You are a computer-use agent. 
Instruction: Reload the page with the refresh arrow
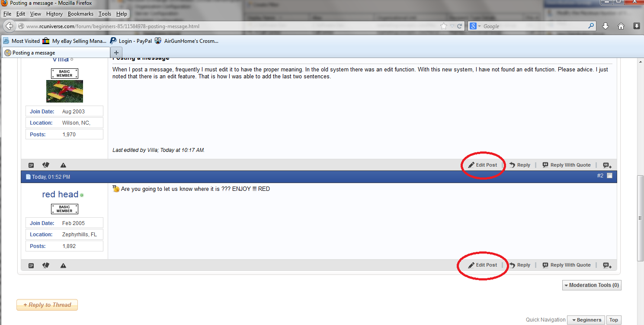click(460, 26)
